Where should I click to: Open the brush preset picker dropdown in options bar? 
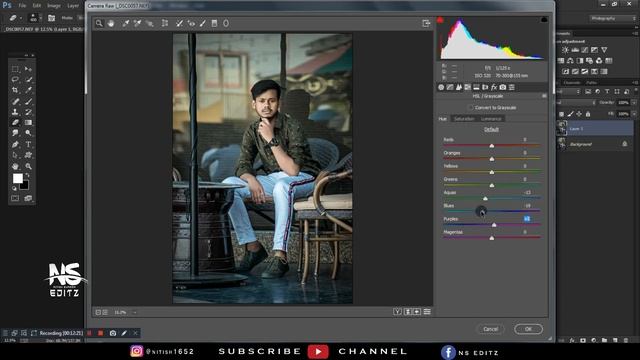point(40,18)
